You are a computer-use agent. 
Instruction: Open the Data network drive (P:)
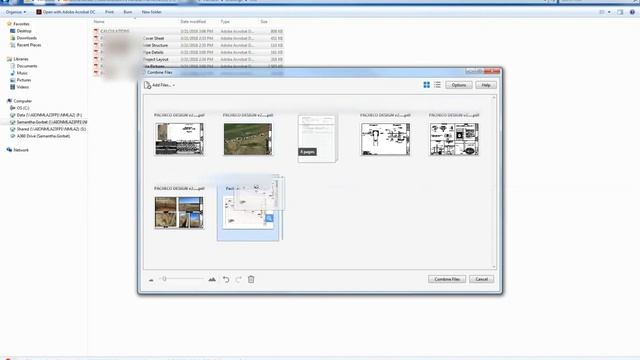click(x=46, y=115)
